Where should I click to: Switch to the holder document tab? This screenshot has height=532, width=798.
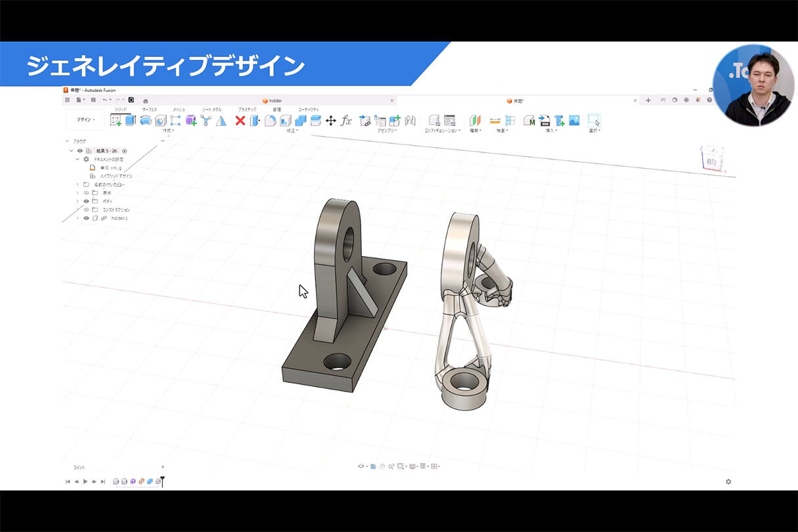[272, 100]
